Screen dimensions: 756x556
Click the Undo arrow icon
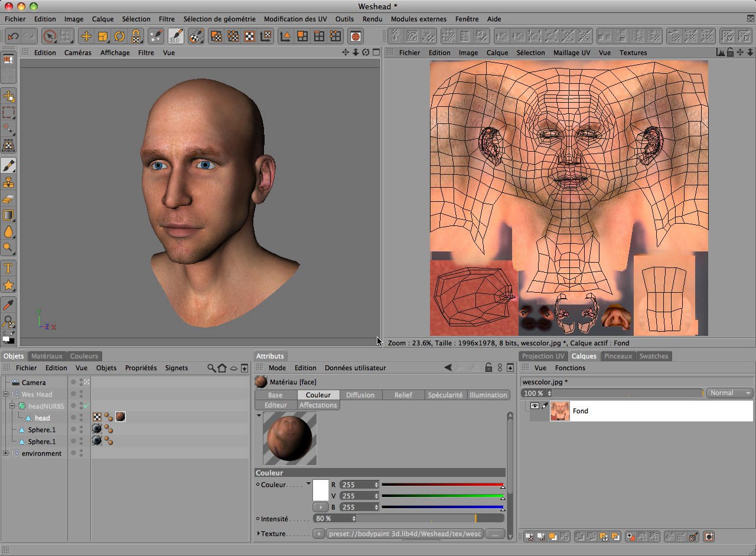[13, 37]
